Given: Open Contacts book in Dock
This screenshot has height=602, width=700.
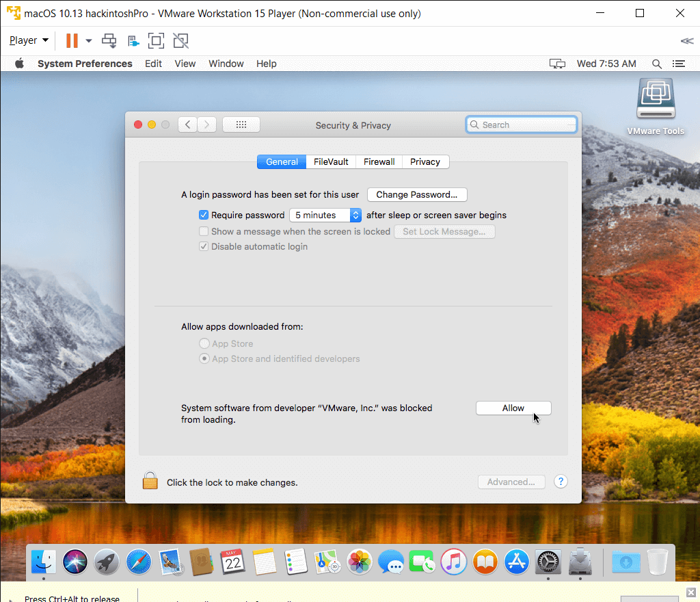Looking at the screenshot, I should click(202, 562).
